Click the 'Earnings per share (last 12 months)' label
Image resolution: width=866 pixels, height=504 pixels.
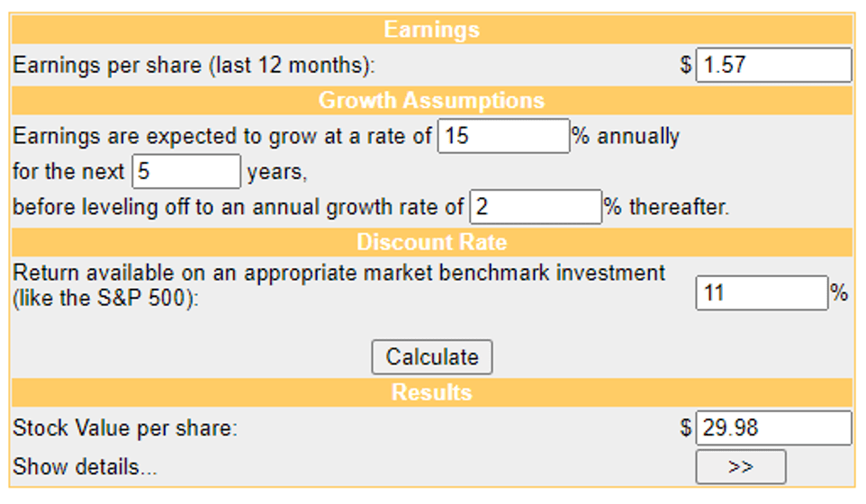194,66
